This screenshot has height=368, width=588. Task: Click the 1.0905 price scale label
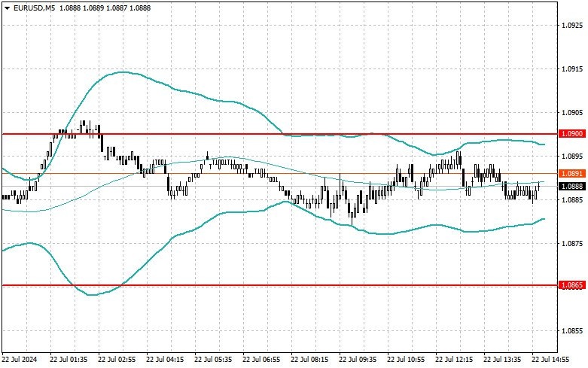[x=572, y=112]
